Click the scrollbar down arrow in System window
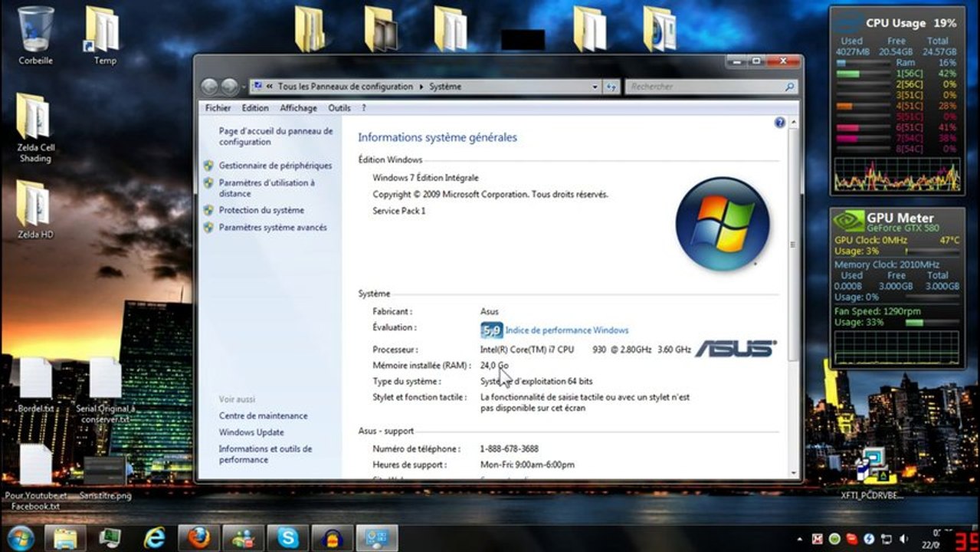This screenshot has width=980, height=552. pos(793,473)
